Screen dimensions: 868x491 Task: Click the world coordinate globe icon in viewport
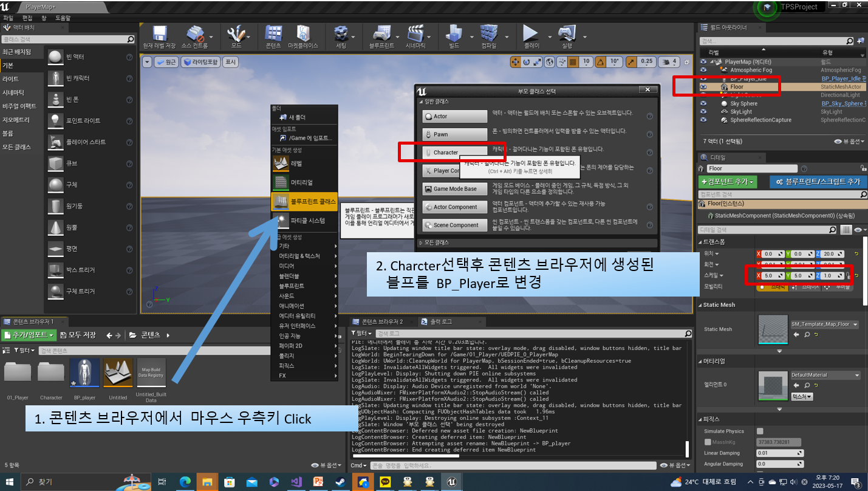pos(550,62)
